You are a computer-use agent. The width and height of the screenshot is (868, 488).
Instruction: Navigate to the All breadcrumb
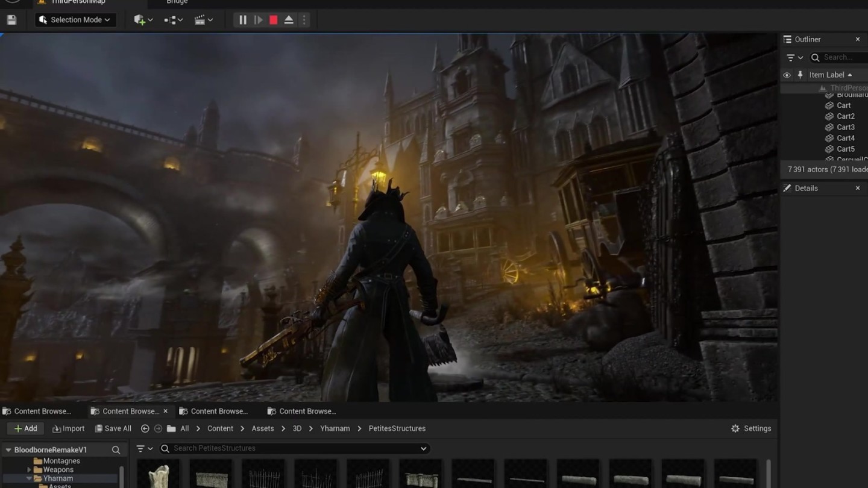184,428
